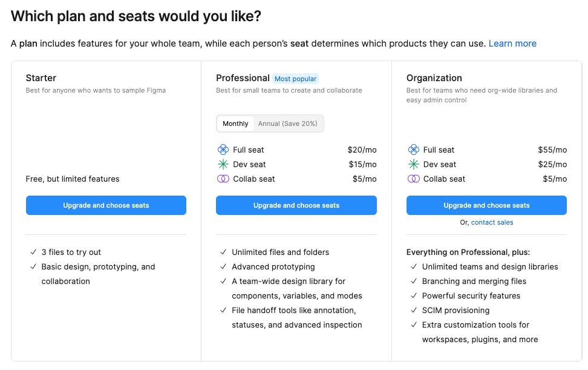
Task: Click checkmark beside Unlimited files and folders
Action: tap(223, 252)
